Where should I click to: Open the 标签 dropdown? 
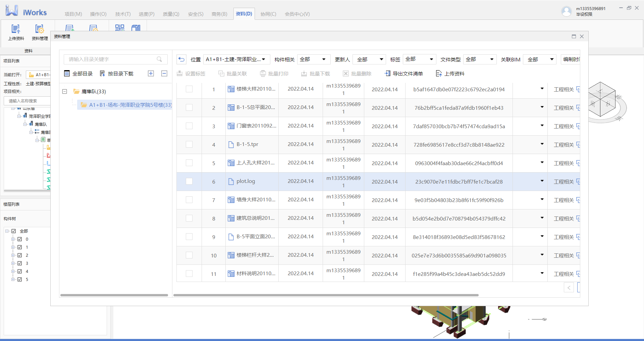click(420, 59)
